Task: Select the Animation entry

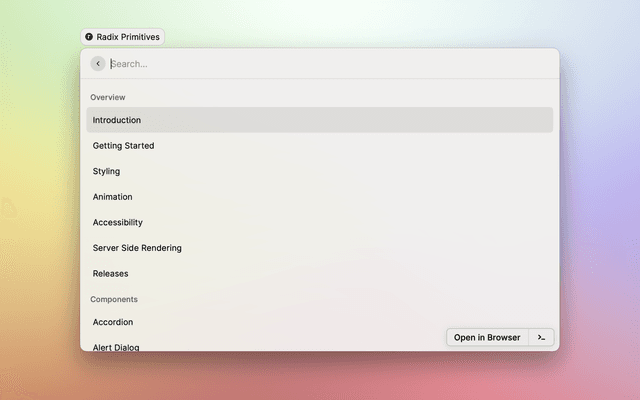Action: [x=112, y=197]
